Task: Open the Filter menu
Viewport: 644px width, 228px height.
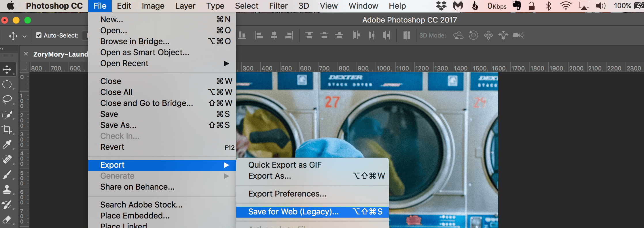Action: click(278, 6)
